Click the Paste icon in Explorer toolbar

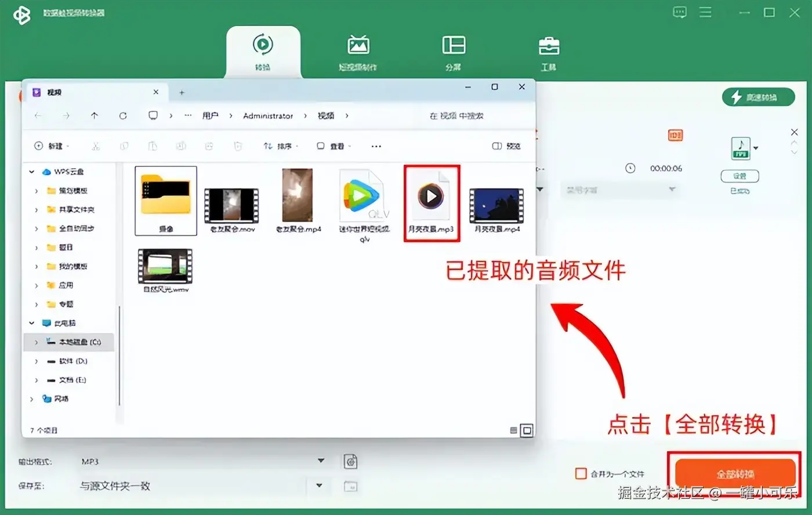[153, 146]
